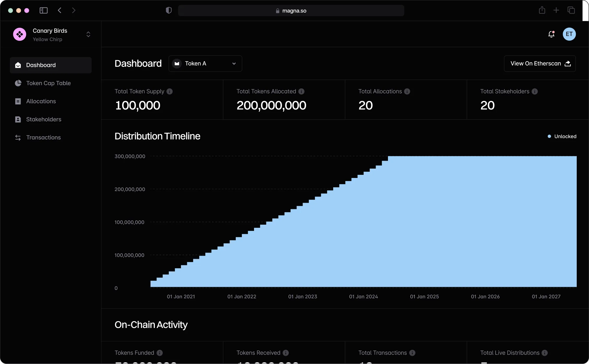Screen dimensions: 589x364
Task: Expand the workspace switcher chevron
Action: coord(88,34)
